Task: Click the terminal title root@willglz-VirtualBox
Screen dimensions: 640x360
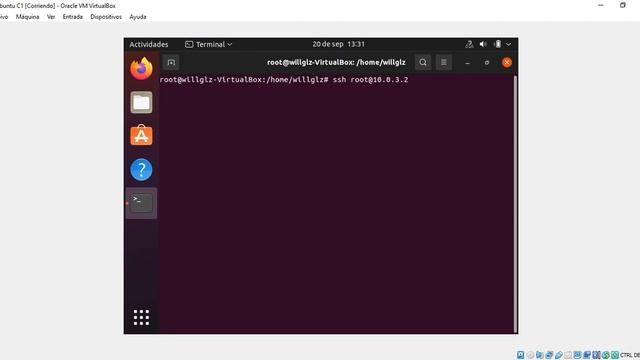Action: point(336,62)
